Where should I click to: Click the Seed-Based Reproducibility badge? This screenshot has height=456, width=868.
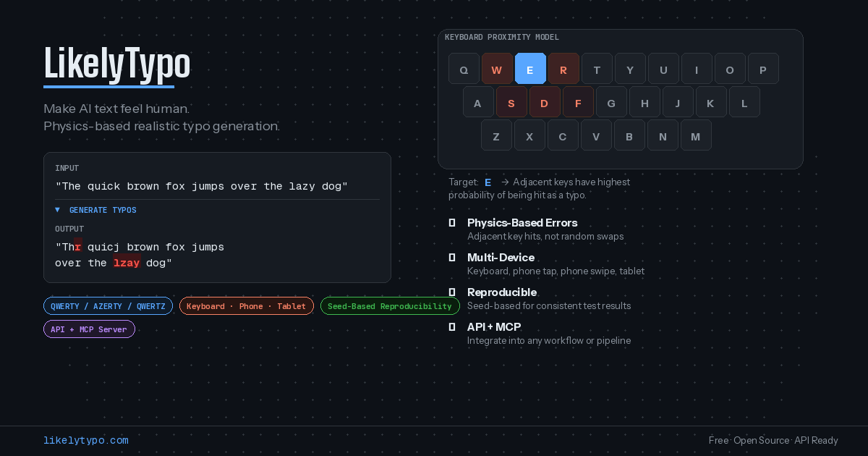pos(389,306)
